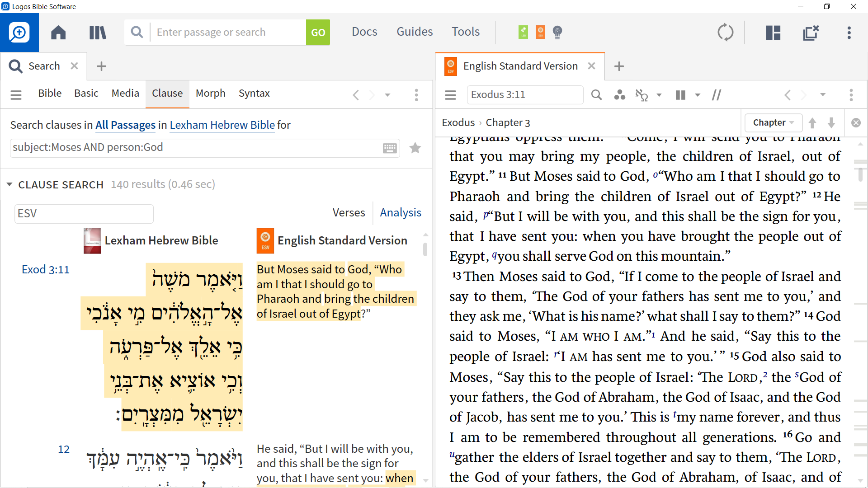Click the Exodus breadcrumb
This screenshot has width=868, height=488.
[458, 122]
